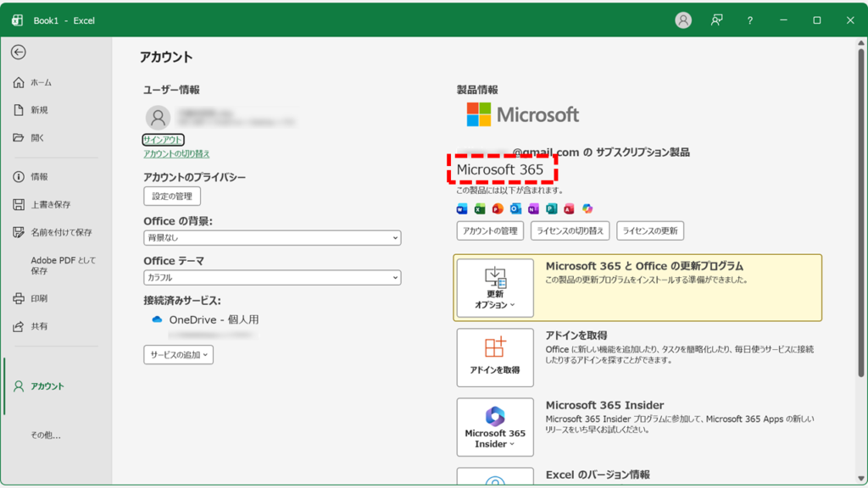868x488 pixels.
Task: Click the save-as icon
Action: 19,232
